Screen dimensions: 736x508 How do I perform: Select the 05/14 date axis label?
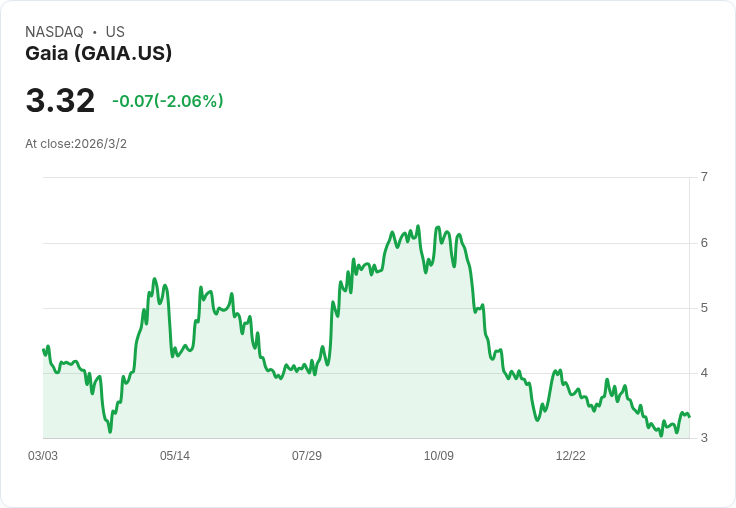tap(175, 456)
